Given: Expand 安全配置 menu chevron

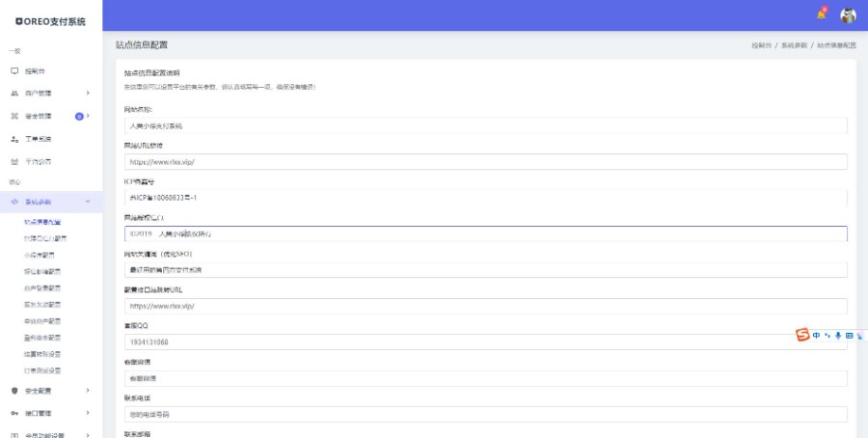Looking at the screenshot, I should pos(88,391).
